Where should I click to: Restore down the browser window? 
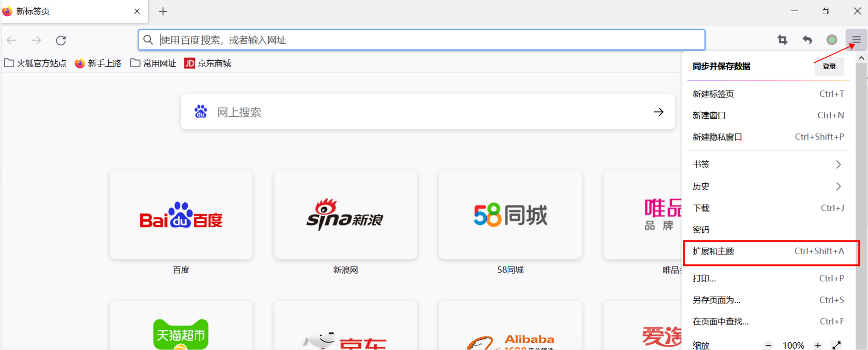tap(826, 11)
